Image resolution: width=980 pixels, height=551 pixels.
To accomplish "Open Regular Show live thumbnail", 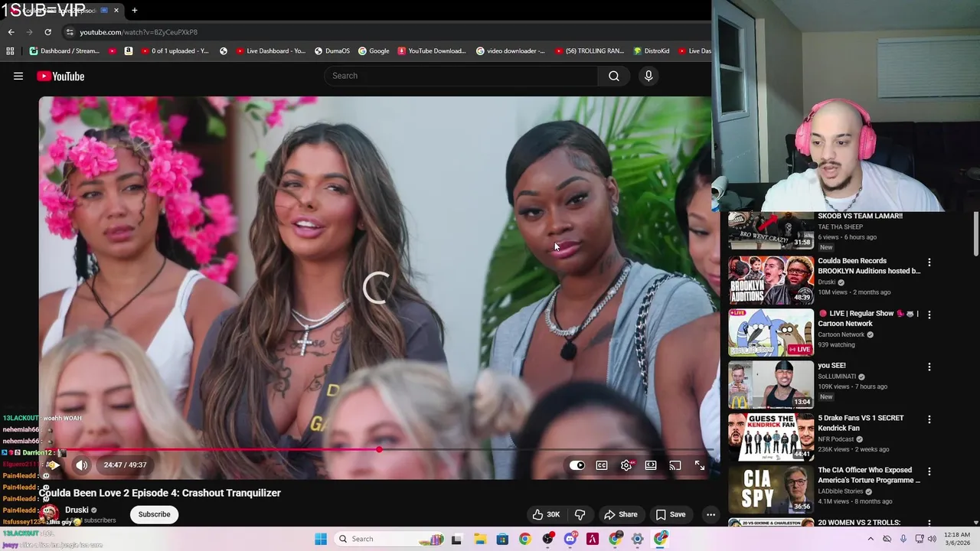I will coord(771,333).
